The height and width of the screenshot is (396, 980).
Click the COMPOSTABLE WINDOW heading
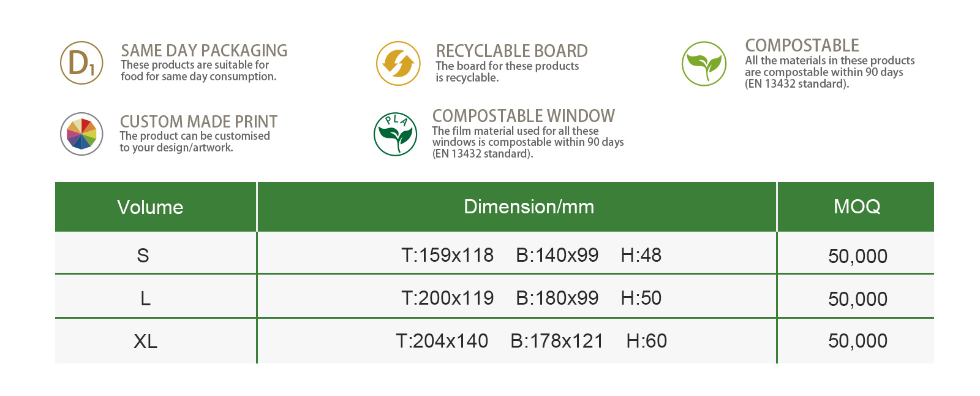524,116
